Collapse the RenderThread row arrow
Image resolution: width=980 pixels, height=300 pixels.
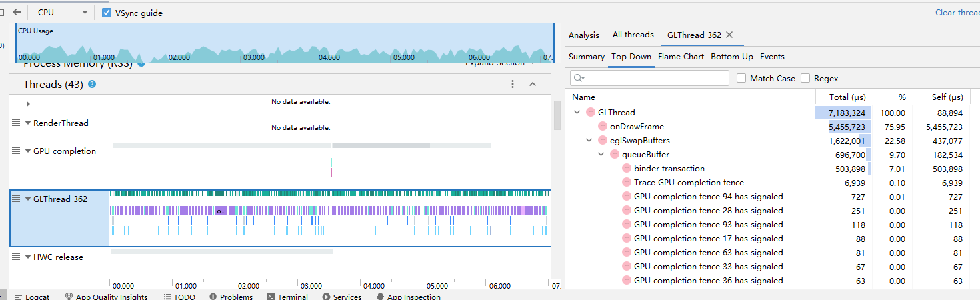point(28,123)
